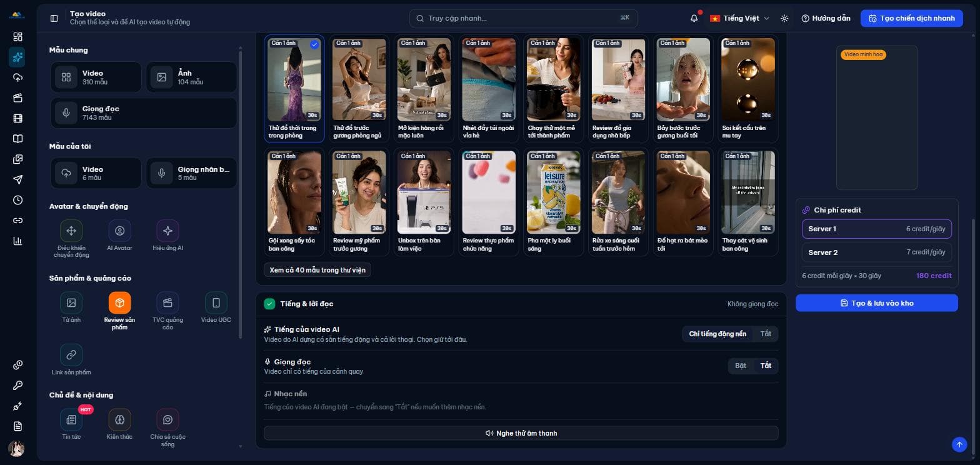980x465 pixels.
Task: Toggle the light/dark theme sun icon
Action: pyautogui.click(x=784, y=18)
